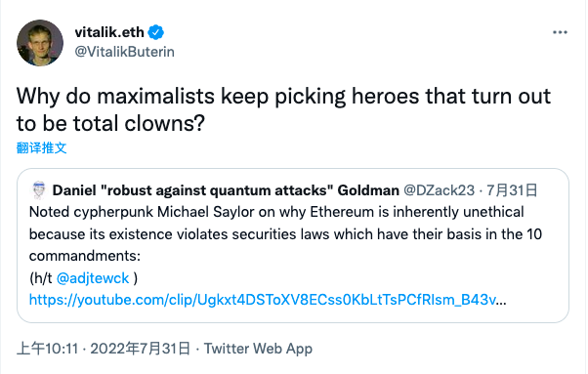The height and width of the screenshot is (374, 588).
Task: Click the Twitter Web App source label
Action: pos(258,349)
